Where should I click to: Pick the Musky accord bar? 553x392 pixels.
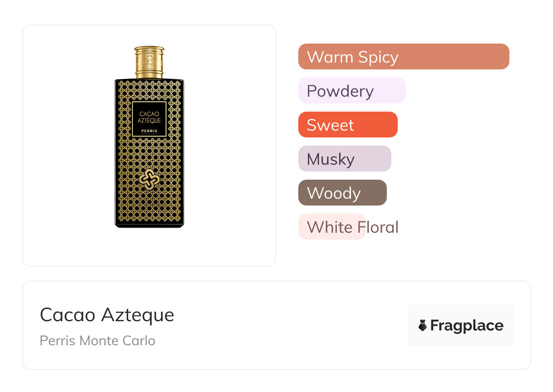tap(344, 159)
